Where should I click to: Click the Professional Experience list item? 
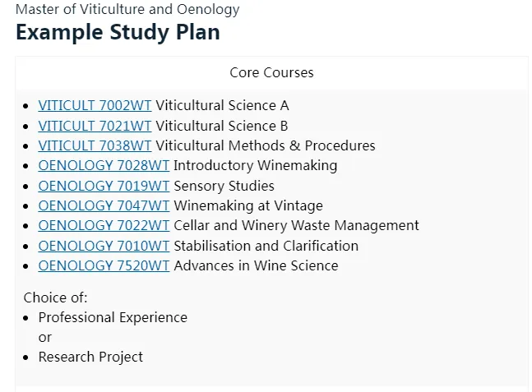(113, 317)
